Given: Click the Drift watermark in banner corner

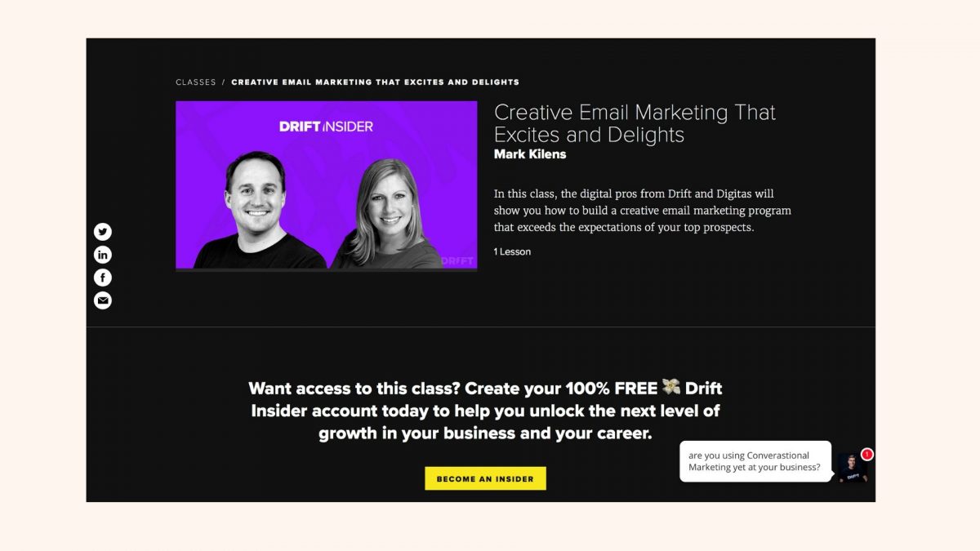Looking at the screenshot, I should [457, 261].
